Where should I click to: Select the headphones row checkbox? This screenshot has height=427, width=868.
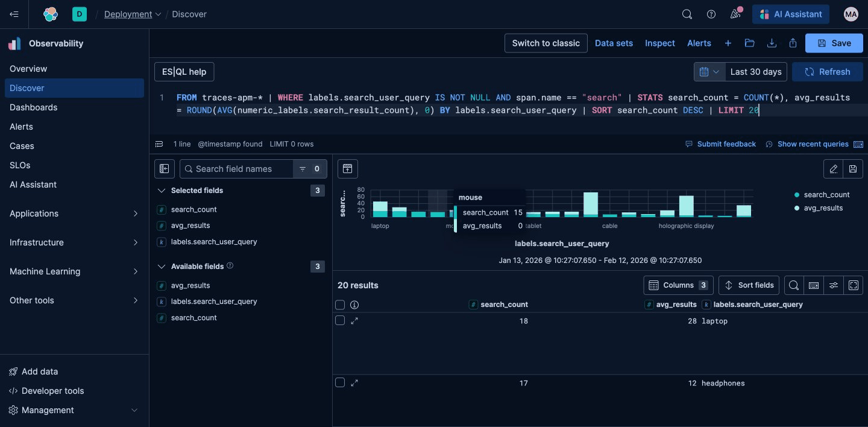(x=340, y=382)
